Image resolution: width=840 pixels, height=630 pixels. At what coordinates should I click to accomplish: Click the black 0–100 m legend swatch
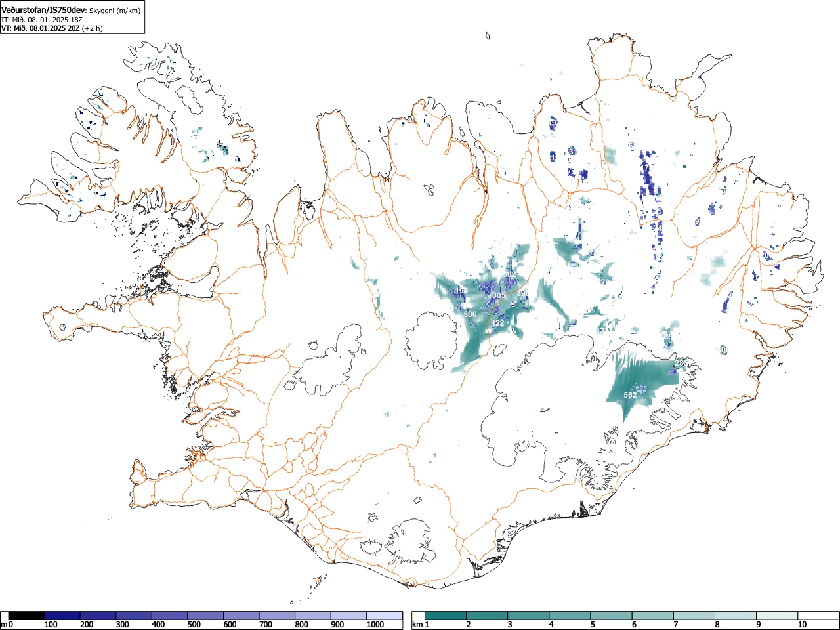tap(27, 616)
